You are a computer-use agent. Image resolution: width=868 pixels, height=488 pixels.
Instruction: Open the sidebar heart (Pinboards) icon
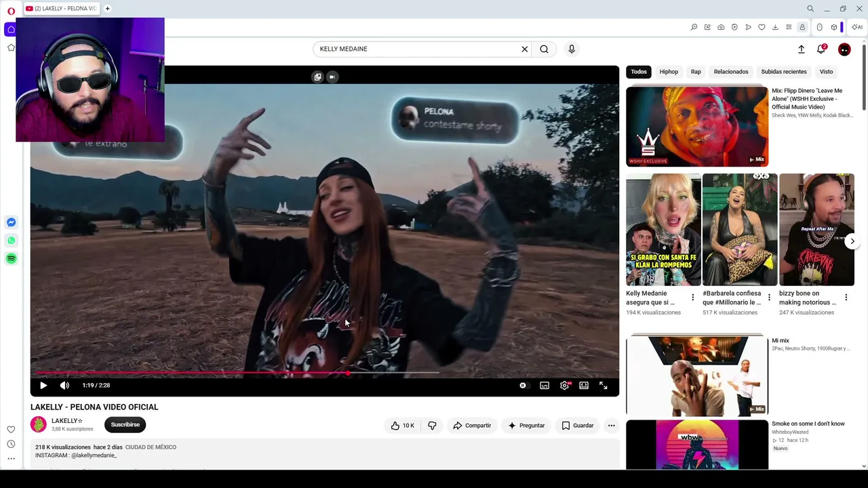tap(11, 429)
